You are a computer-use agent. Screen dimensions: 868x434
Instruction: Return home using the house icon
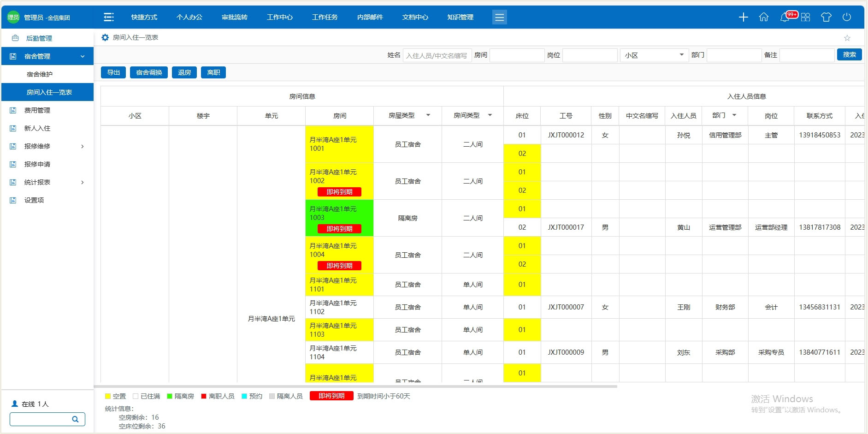tap(764, 17)
